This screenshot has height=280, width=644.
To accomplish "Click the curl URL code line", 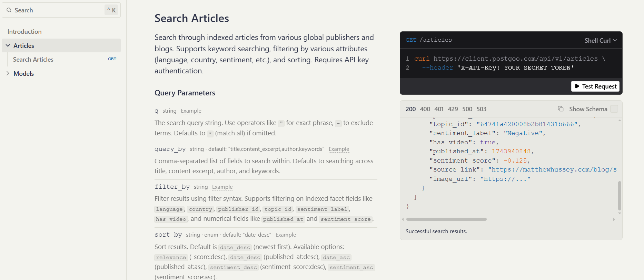I will point(510,59).
